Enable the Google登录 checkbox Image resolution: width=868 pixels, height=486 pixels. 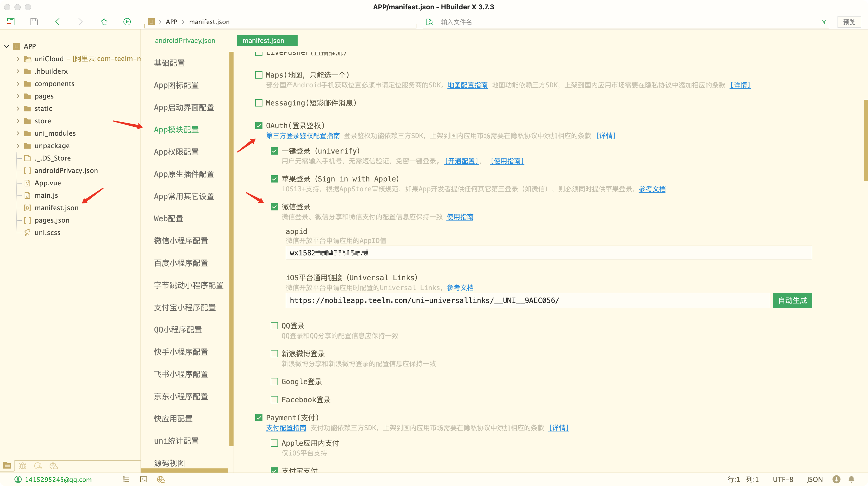coord(274,382)
